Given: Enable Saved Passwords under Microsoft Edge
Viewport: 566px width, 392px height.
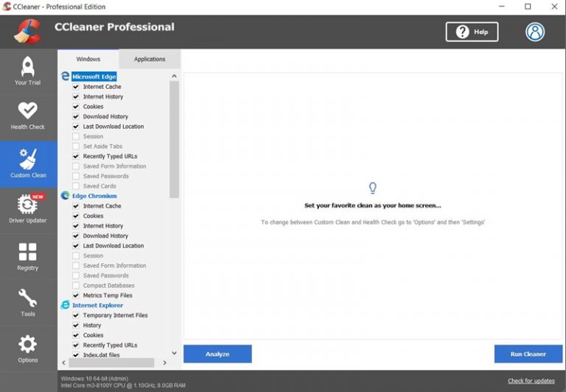Looking at the screenshot, I should pos(76,176).
